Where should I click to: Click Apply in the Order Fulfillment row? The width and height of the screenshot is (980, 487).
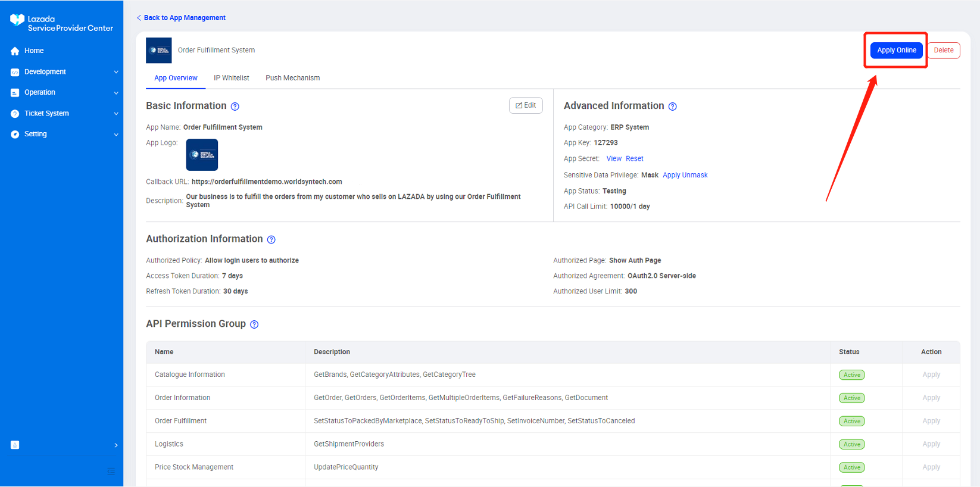pos(931,422)
